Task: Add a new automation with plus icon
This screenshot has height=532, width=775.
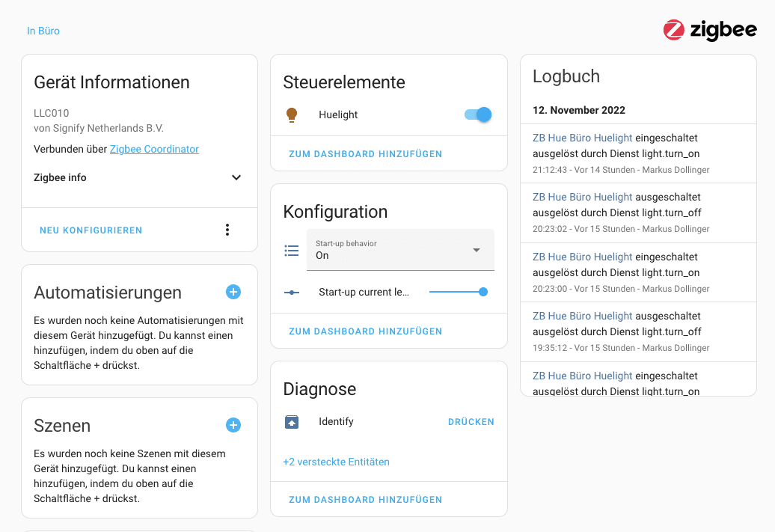Action: pos(233,292)
